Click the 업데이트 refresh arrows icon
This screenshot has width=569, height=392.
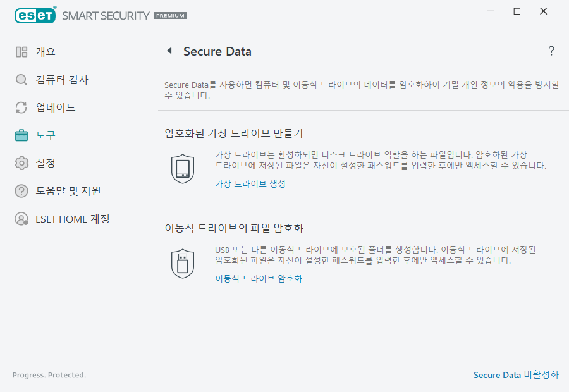tap(21, 107)
